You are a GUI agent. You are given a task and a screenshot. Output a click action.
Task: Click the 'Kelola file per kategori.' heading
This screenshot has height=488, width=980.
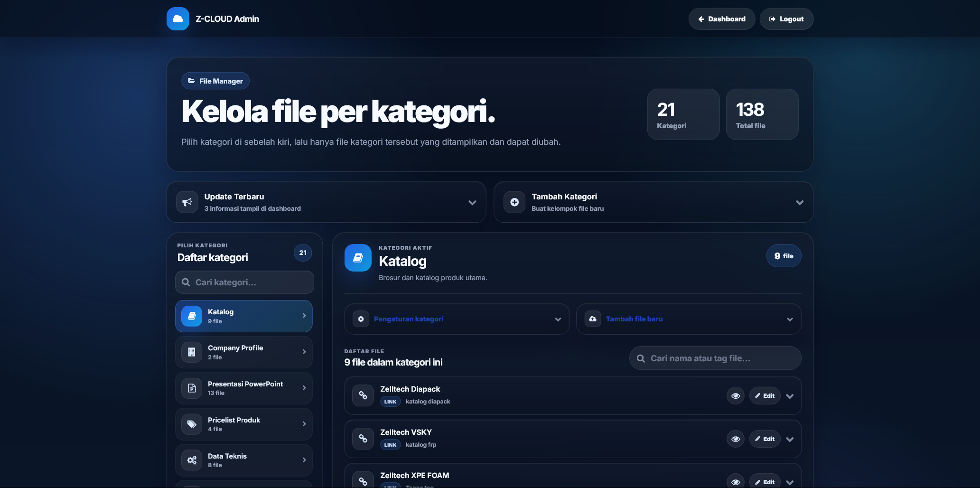click(x=338, y=112)
